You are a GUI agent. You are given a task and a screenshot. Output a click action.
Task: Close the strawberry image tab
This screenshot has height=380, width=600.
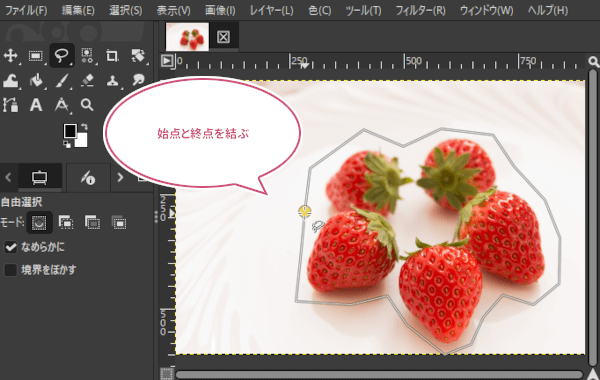[x=223, y=37]
